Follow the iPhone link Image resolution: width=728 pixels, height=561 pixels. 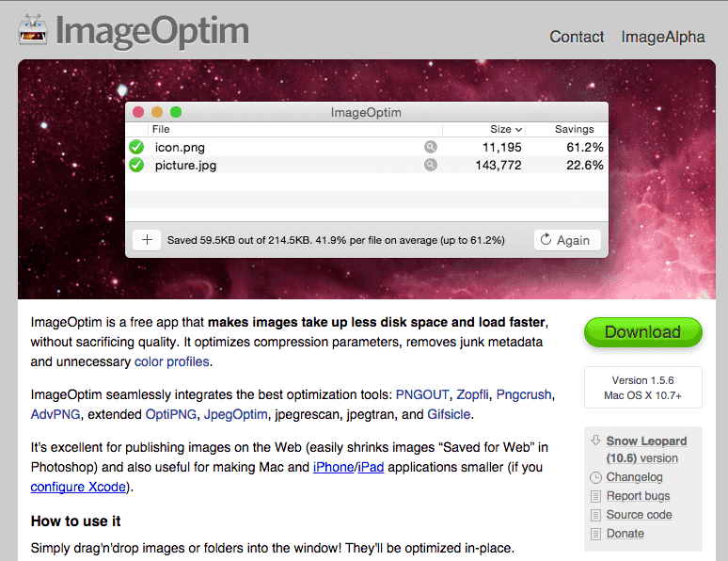[333, 467]
